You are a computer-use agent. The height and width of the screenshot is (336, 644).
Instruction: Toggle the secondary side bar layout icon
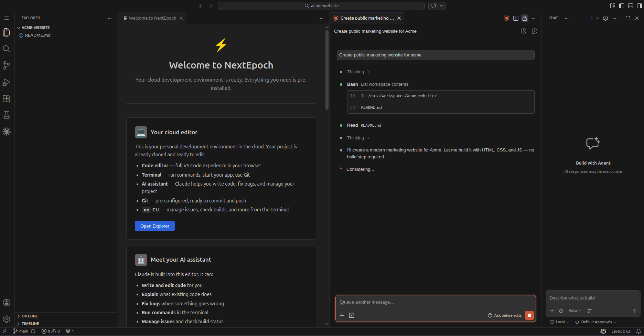(640, 6)
